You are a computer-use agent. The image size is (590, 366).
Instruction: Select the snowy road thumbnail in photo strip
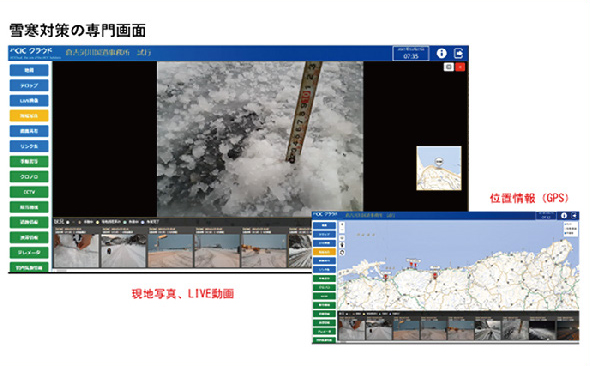123,251
